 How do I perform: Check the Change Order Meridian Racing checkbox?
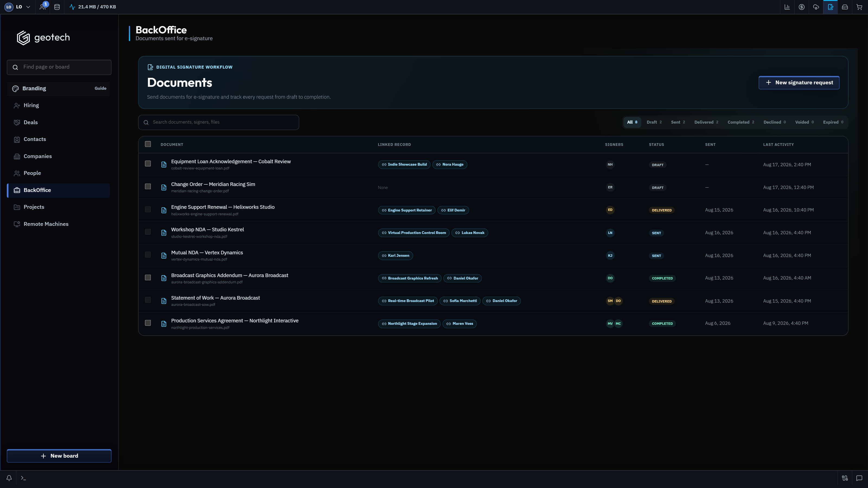(x=148, y=187)
